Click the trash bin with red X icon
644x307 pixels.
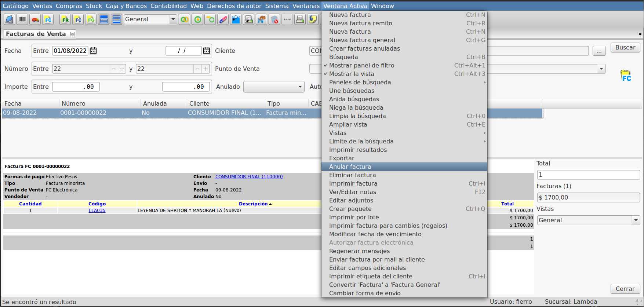(274, 19)
